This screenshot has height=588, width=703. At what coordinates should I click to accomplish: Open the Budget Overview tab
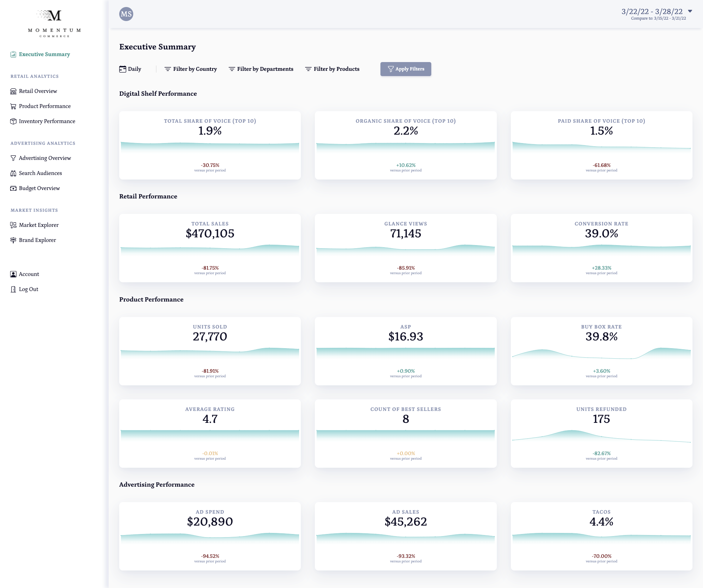(39, 188)
